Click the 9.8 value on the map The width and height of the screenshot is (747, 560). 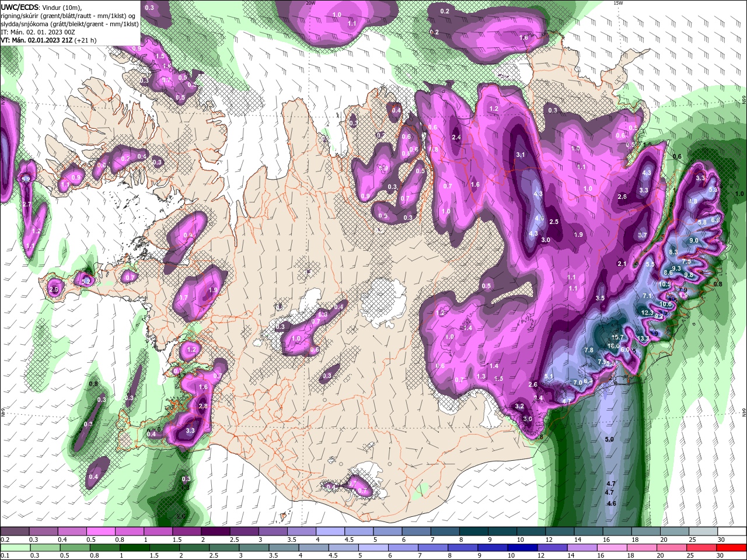click(689, 275)
